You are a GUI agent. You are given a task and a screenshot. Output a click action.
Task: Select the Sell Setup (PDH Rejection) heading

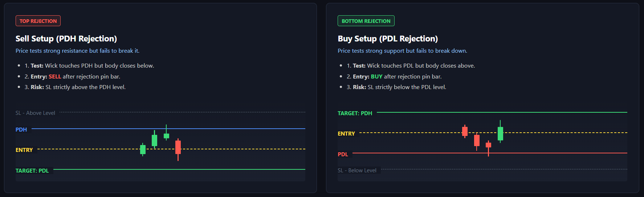click(x=66, y=39)
